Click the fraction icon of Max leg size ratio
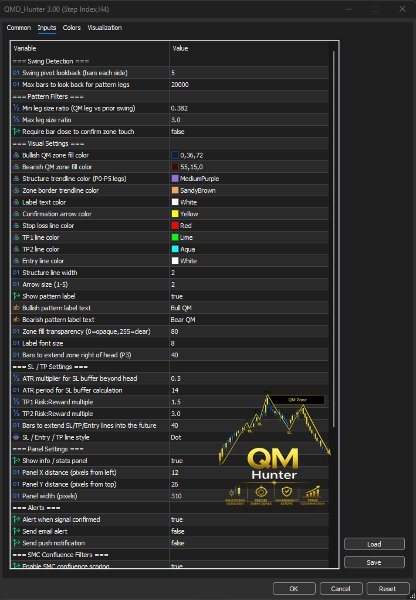Viewport: 416px width, 600px height. [16, 120]
